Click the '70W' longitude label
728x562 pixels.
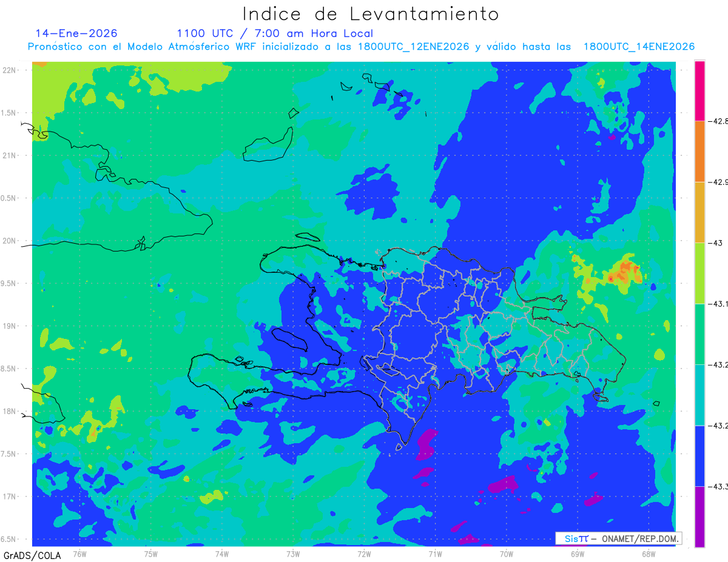click(x=507, y=553)
